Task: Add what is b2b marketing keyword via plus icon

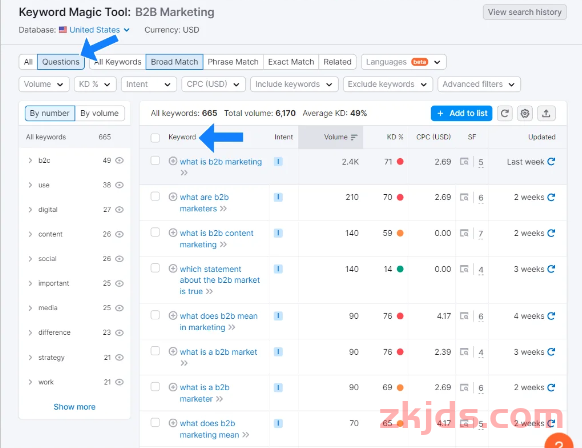Action: (x=173, y=161)
